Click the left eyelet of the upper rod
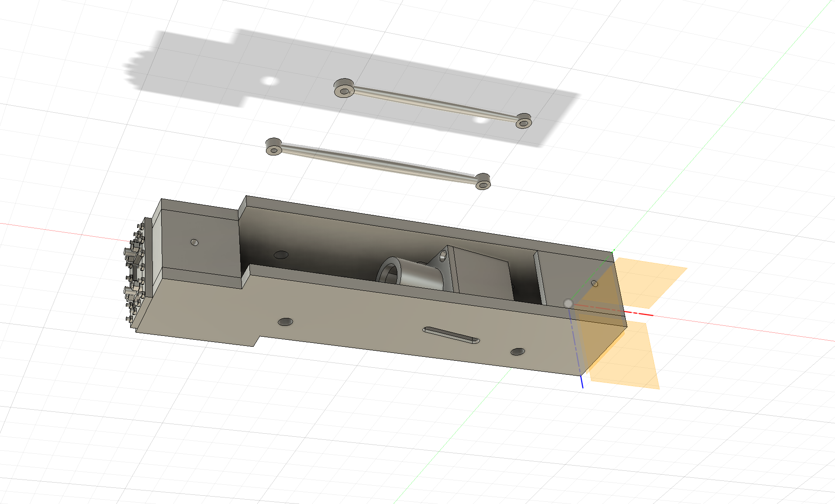The image size is (835, 504). tap(344, 89)
